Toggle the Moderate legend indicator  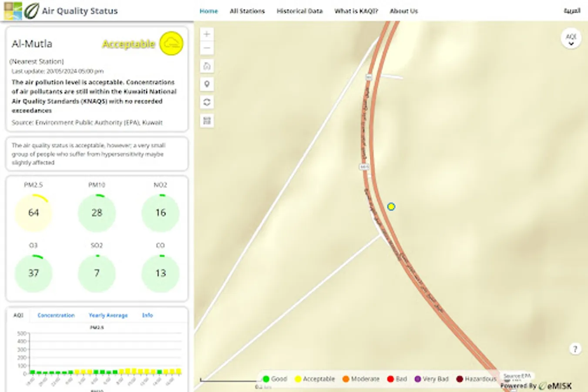345,379
